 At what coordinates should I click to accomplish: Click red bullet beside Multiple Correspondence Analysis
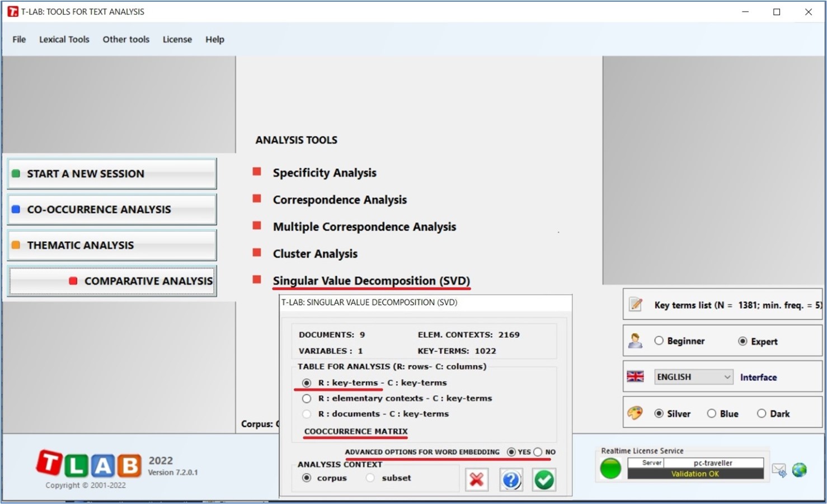[257, 225]
